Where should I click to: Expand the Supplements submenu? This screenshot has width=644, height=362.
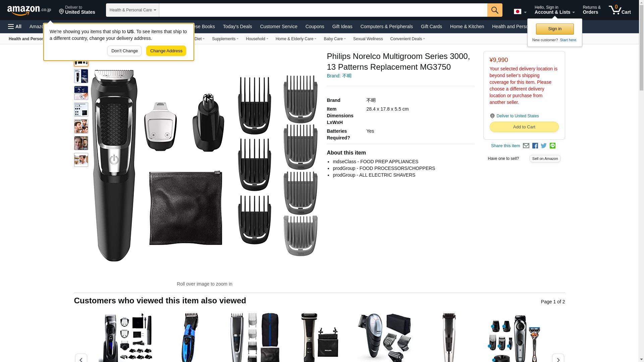tap(225, 39)
